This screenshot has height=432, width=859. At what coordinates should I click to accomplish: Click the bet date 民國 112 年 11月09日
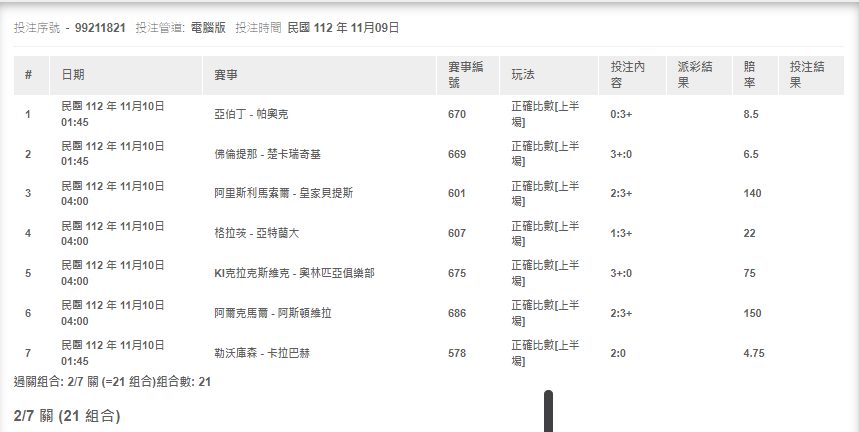click(343, 27)
